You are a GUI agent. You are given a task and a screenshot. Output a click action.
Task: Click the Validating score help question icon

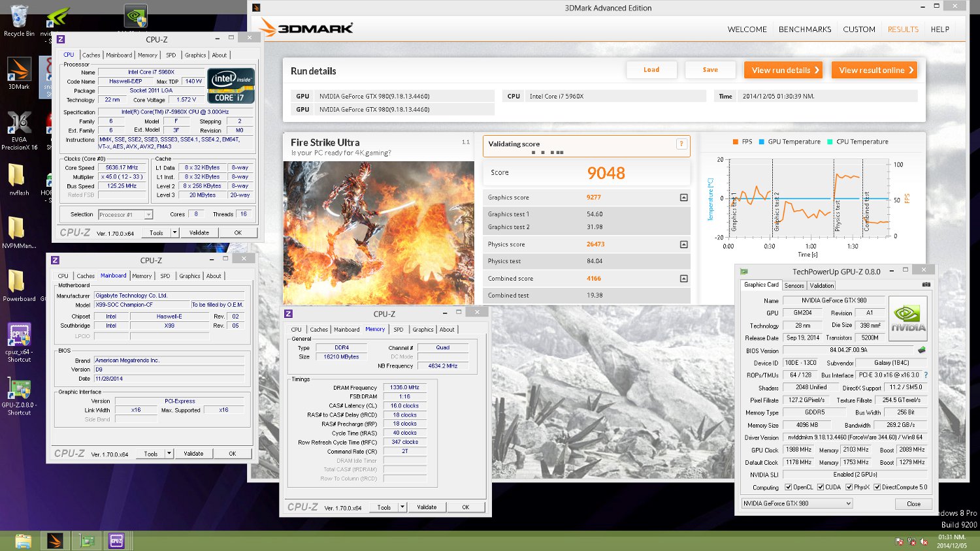(681, 144)
